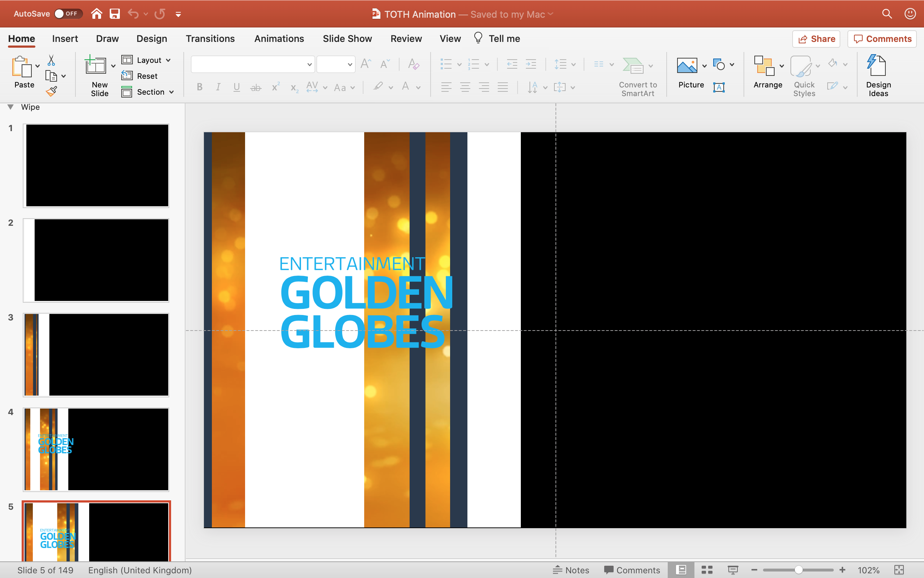Click the Share button
924x578 pixels.
coord(816,39)
